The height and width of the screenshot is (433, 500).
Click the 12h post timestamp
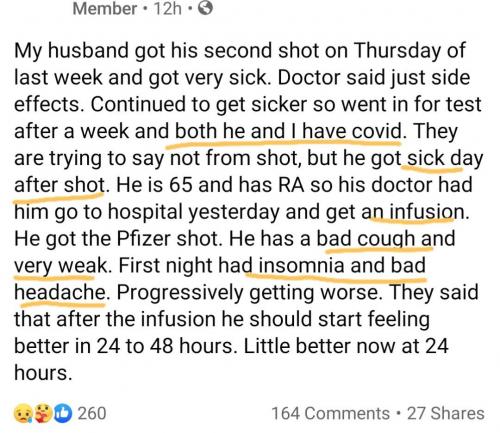[x=167, y=8]
